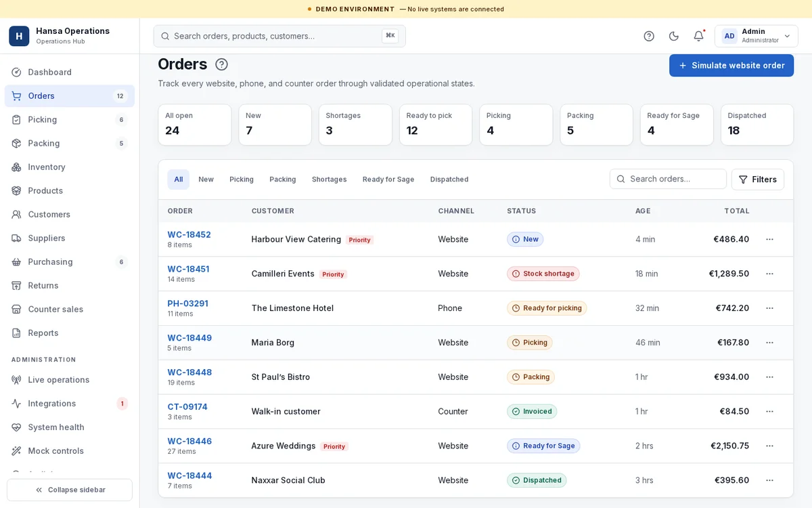The image size is (812, 508).
Task: Open row menu for WC-18446
Action: (x=769, y=446)
